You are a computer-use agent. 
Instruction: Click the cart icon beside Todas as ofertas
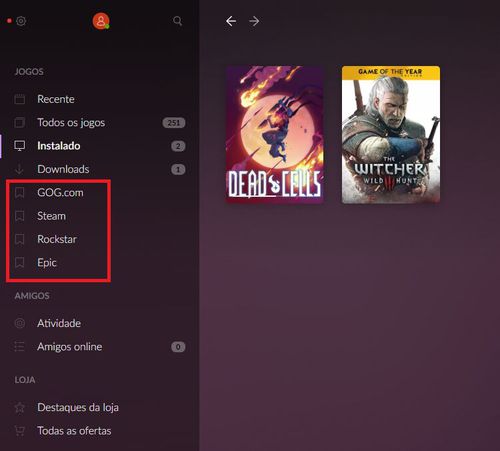20,431
